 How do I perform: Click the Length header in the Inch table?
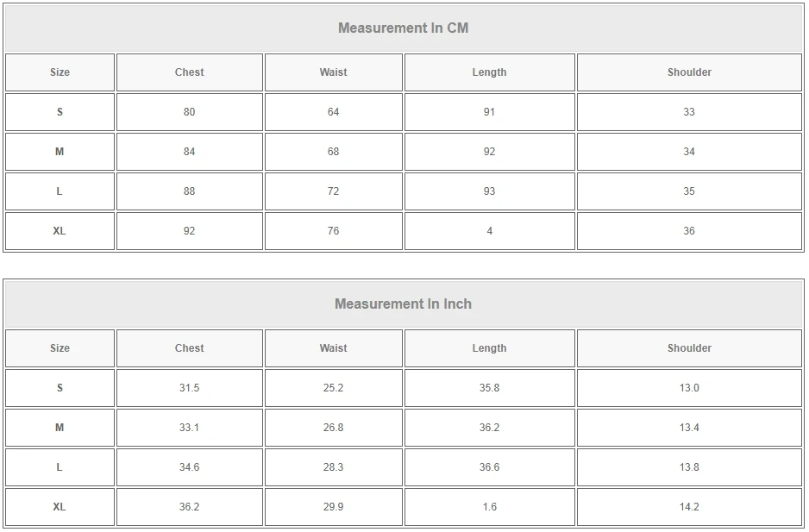[489, 348]
